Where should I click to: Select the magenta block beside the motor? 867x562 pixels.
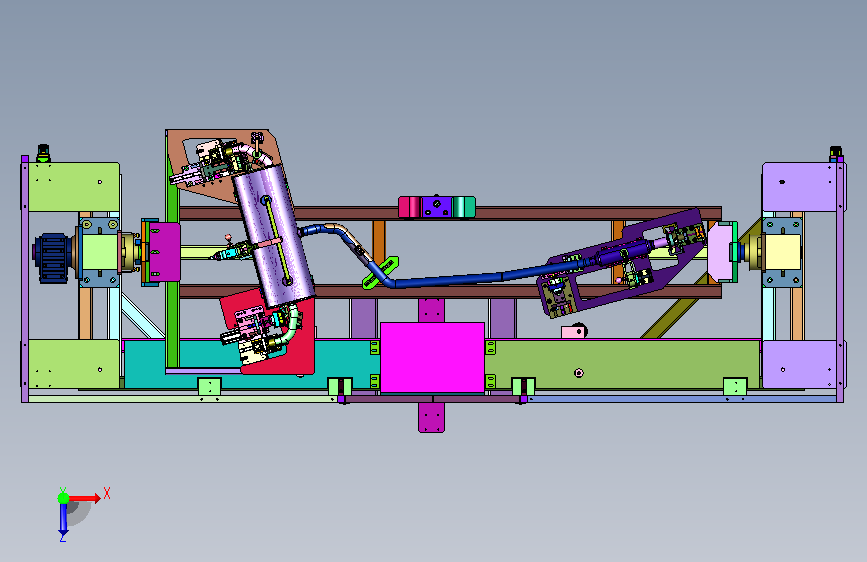165,252
